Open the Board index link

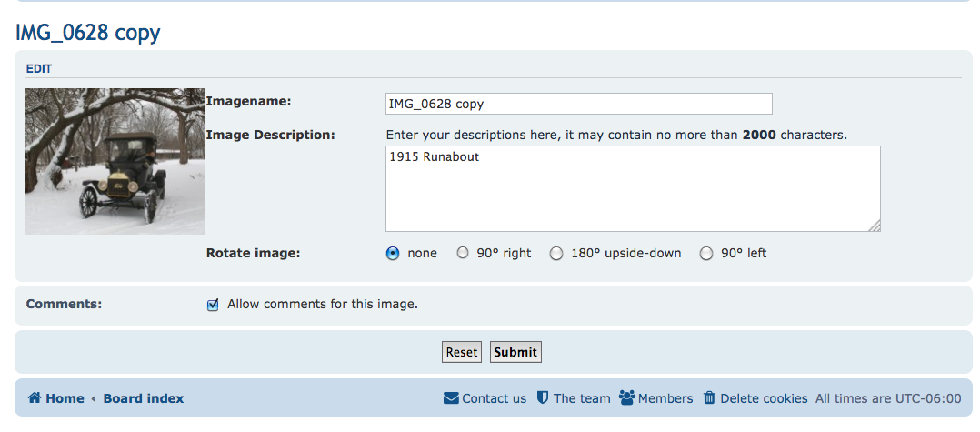144,398
